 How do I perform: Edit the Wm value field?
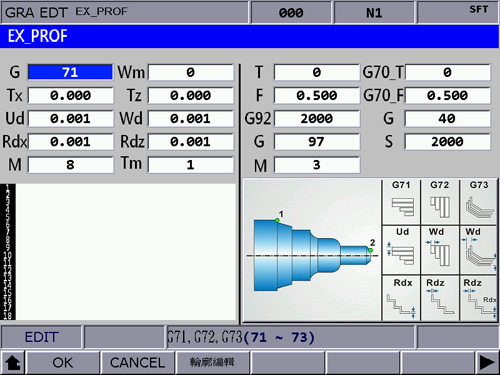click(191, 72)
